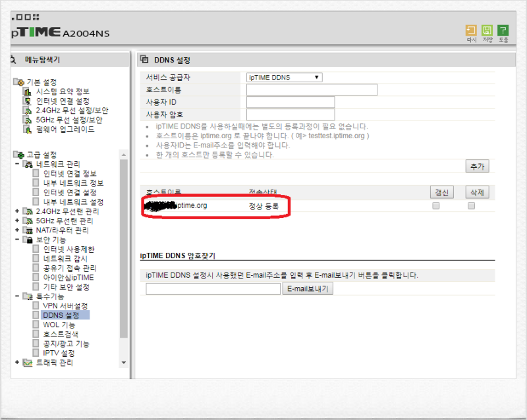527x420 pixels.
Task: Click the 추가 button to add host
Action: click(x=477, y=166)
